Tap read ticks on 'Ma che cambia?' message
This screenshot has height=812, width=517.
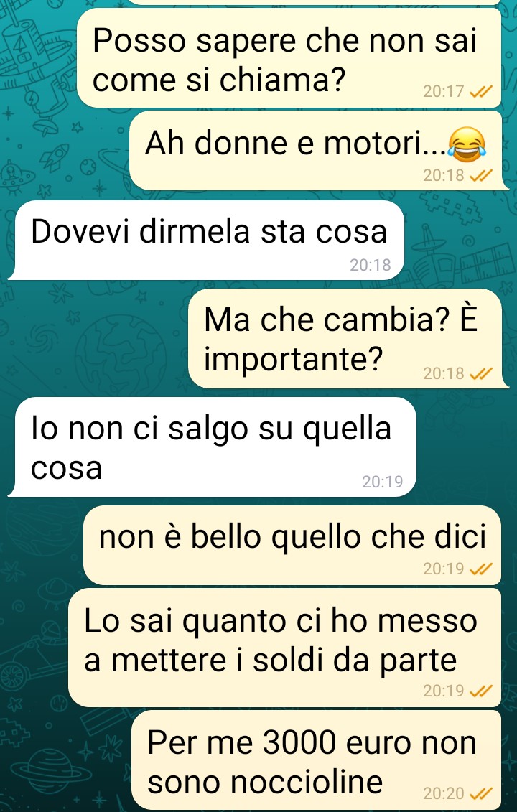pyautogui.click(x=480, y=373)
